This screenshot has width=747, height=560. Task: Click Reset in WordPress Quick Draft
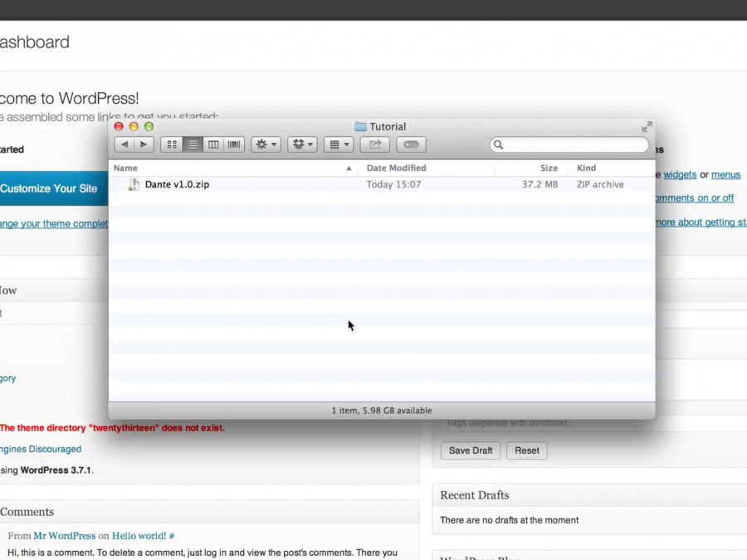(527, 450)
